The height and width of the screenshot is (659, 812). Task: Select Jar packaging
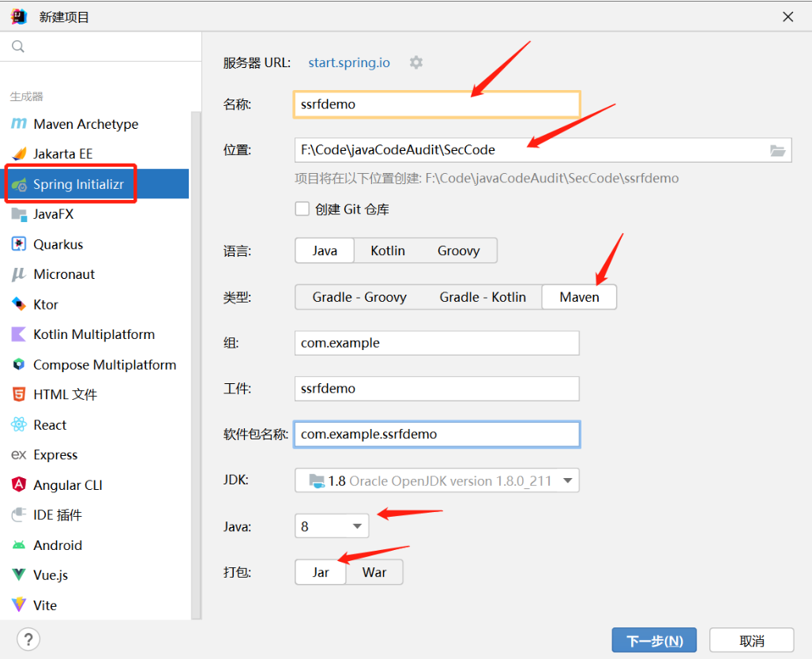[321, 572]
